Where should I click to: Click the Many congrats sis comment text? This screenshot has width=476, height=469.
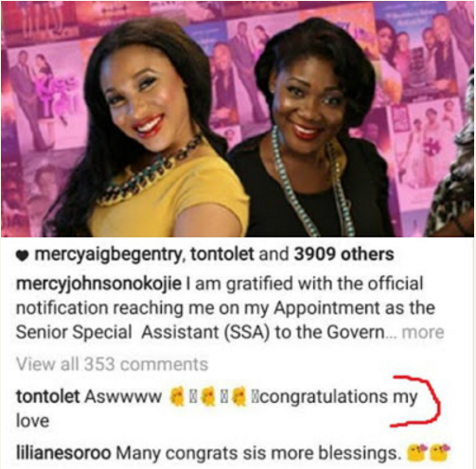click(257, 453)
